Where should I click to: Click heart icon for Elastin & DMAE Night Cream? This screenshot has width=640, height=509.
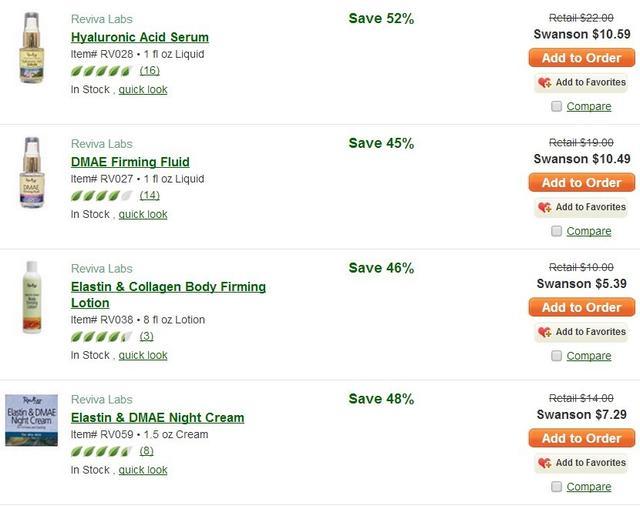(x=544, y=463)
